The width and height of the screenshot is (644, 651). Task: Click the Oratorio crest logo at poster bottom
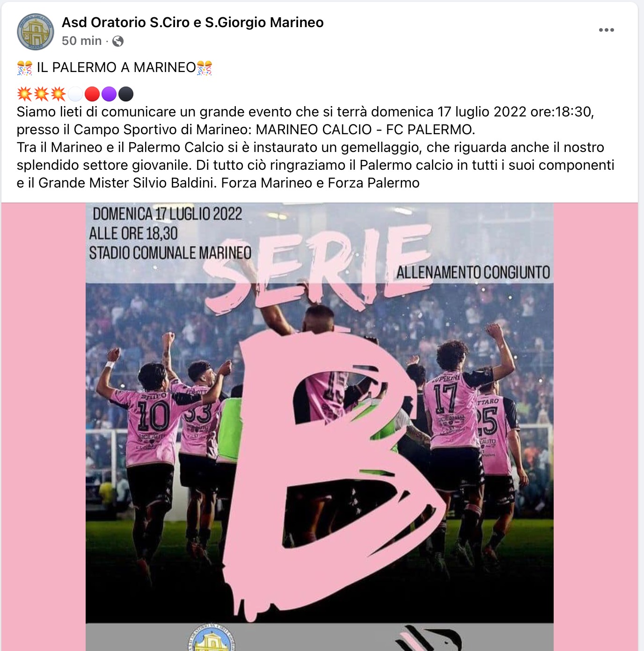211,638
